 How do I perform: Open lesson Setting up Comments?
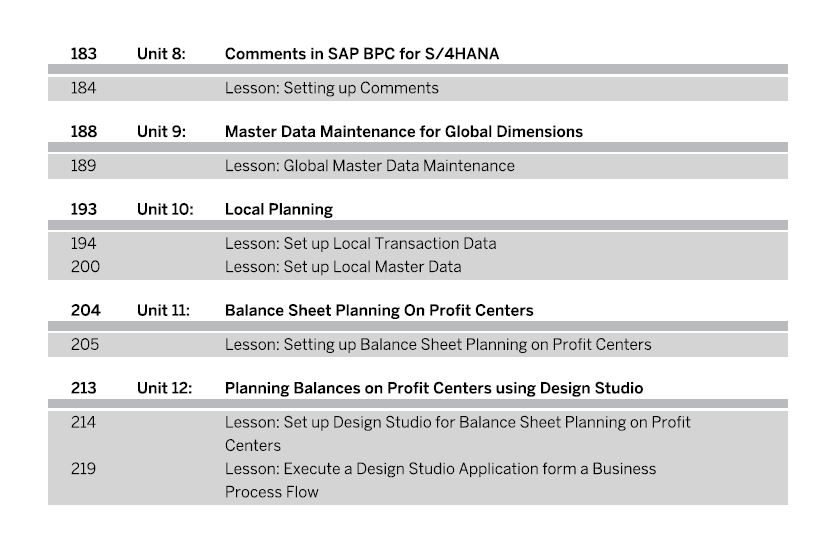(332, 88)
